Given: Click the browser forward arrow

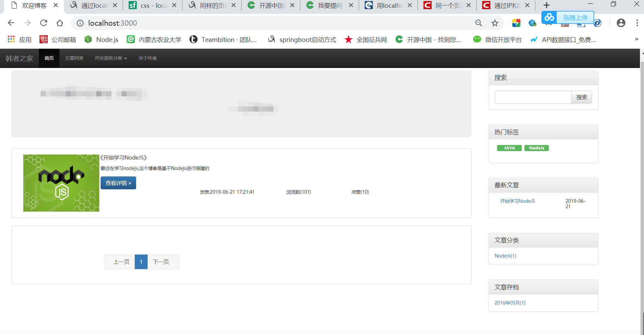Looking at the screenshot, I should tap(27, 23).
